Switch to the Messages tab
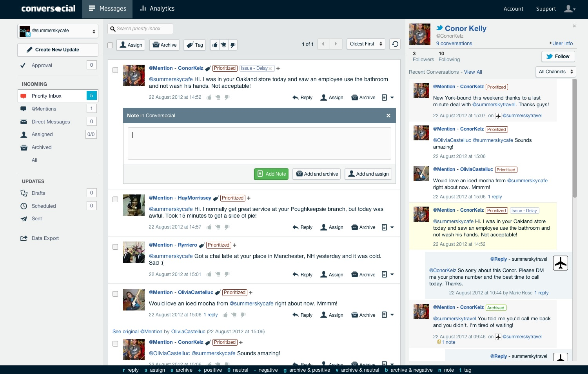The width and height of the screenshot is (588, 374). click(x=107, y=9)
